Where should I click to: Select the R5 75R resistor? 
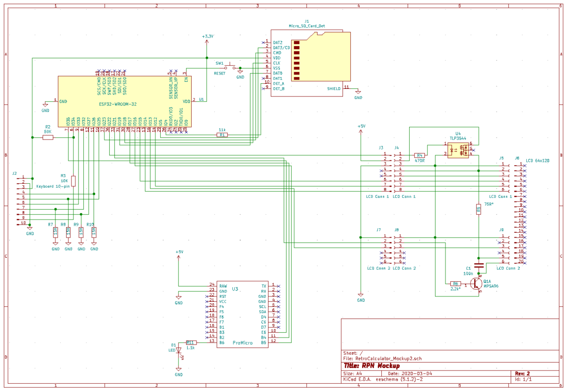pyautogui.click(x=479, y=209)
